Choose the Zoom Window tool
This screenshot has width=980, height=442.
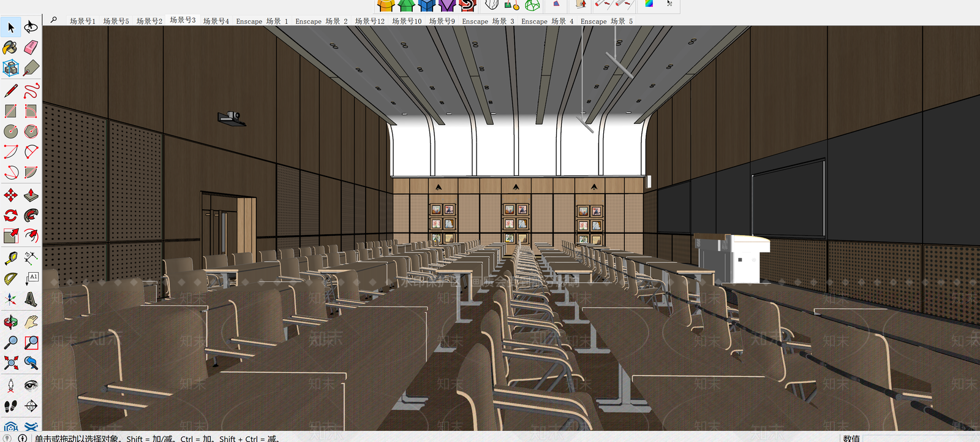point(31,342)
